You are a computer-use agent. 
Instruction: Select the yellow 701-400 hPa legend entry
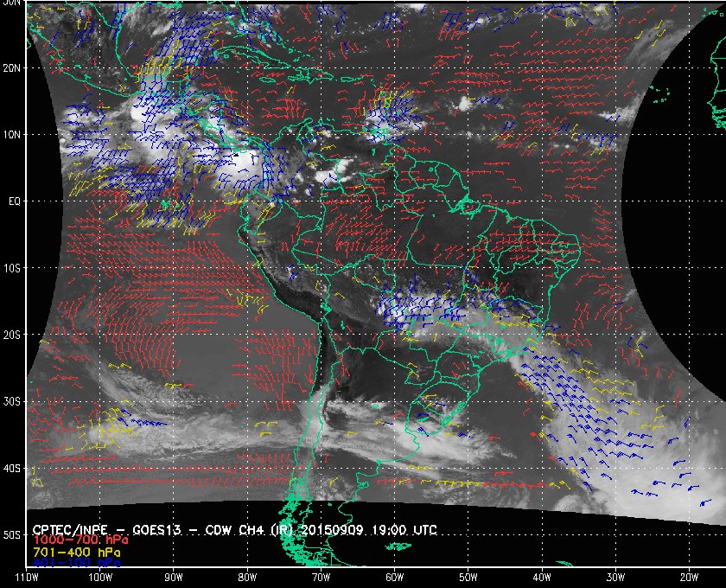pyautogui.click(x=77, y=553)
